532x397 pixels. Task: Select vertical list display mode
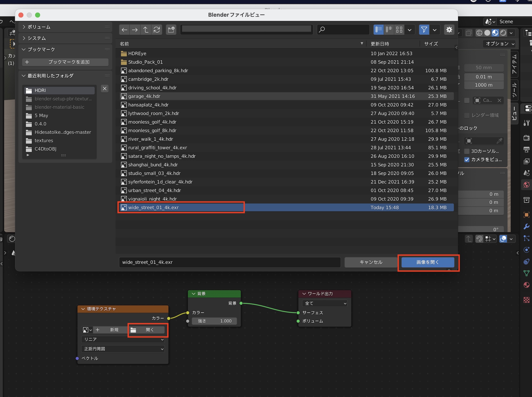pyautogui.click(x=379, y=29)
